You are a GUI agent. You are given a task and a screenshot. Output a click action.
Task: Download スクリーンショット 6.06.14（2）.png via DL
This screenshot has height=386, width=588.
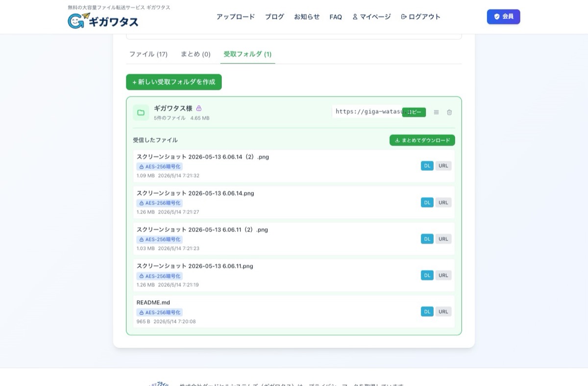427,166
